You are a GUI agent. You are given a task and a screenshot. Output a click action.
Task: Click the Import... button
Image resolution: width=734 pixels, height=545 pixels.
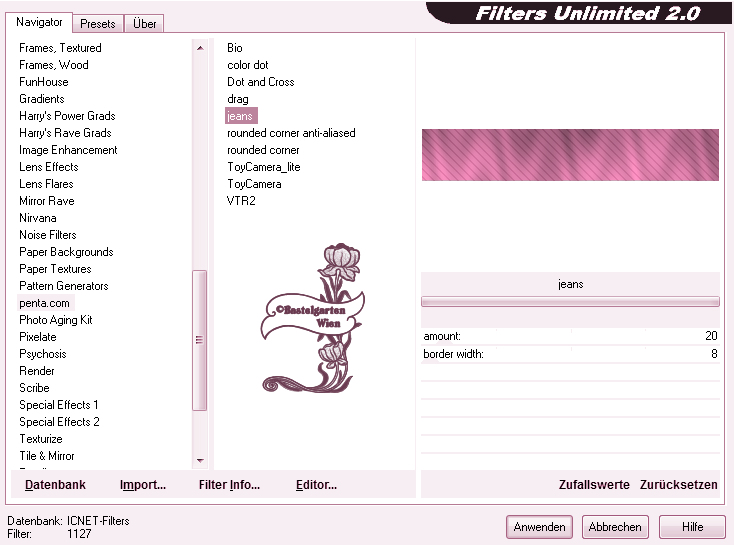(x=143, y=485)
